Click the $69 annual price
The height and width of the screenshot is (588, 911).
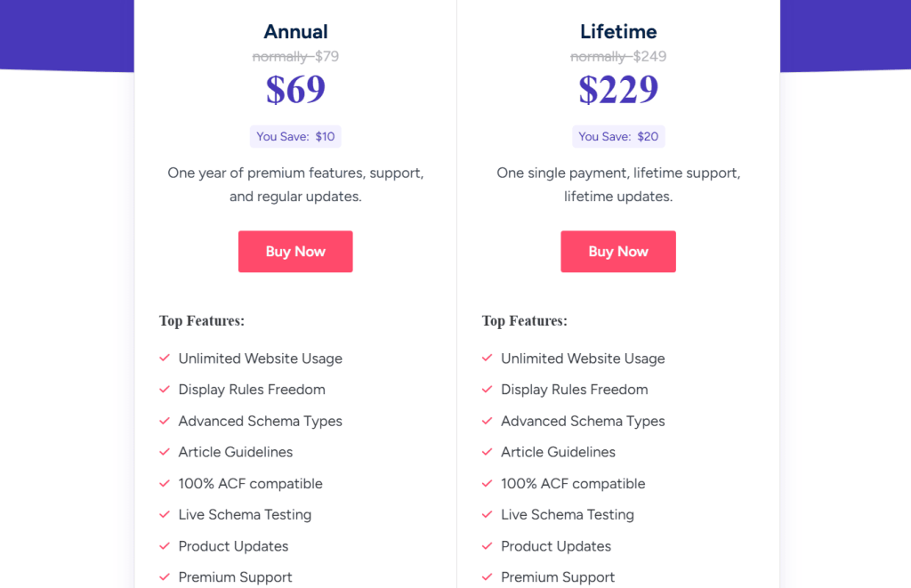295,89
